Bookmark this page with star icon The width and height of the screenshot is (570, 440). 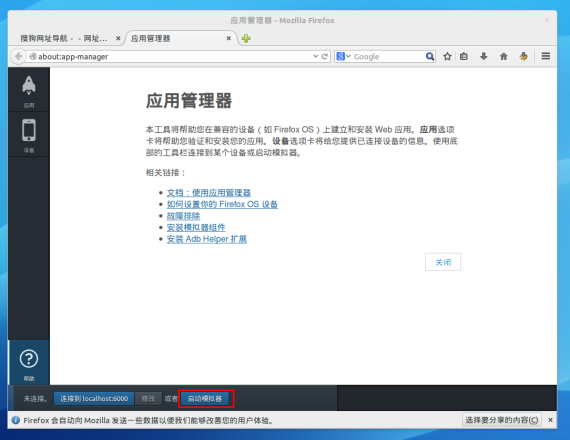pyautogui.click(x=447, y=56)
